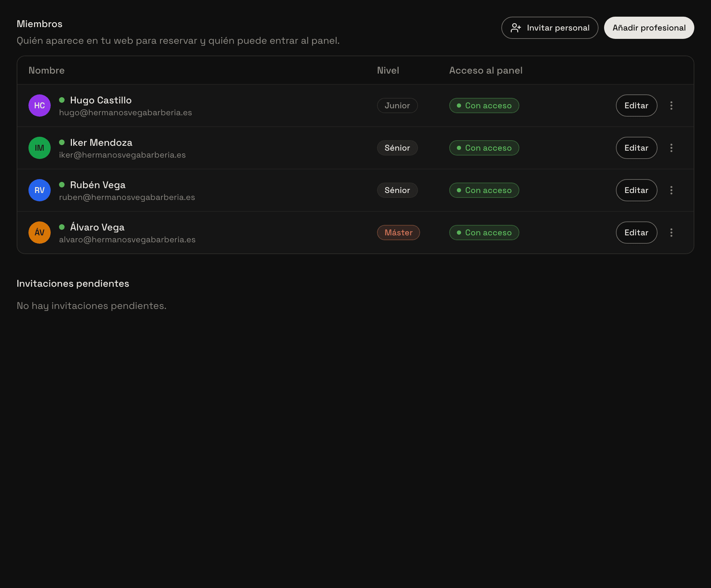Edit Hugo Castillo's profile
The width and height of the screenshot is (711, 588).
click(636, 106)
